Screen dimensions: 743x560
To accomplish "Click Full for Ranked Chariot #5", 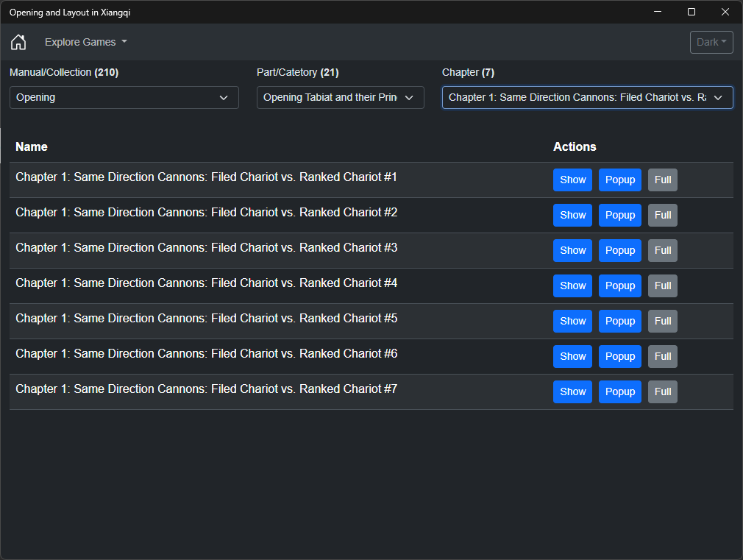I will 662,321.
